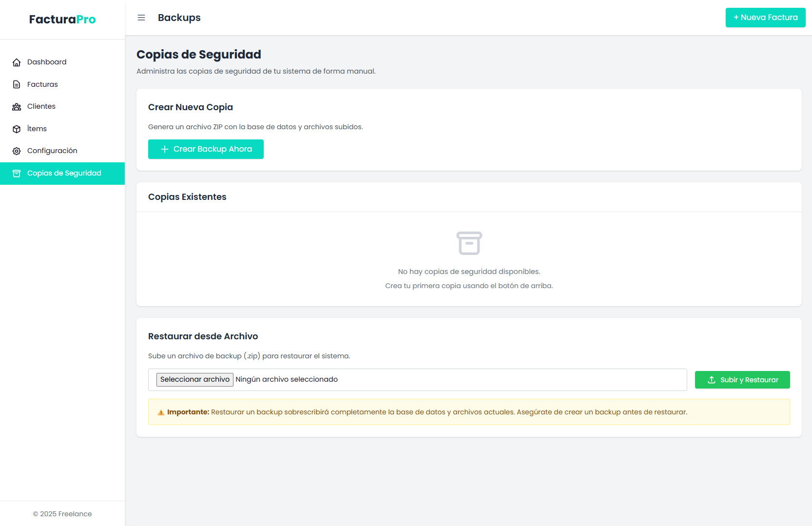Toggle the hamburger sidebar menu icon

[141, 18]
